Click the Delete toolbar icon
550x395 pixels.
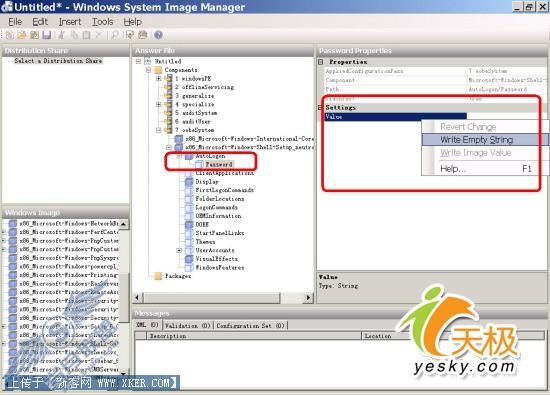[99, 35]
